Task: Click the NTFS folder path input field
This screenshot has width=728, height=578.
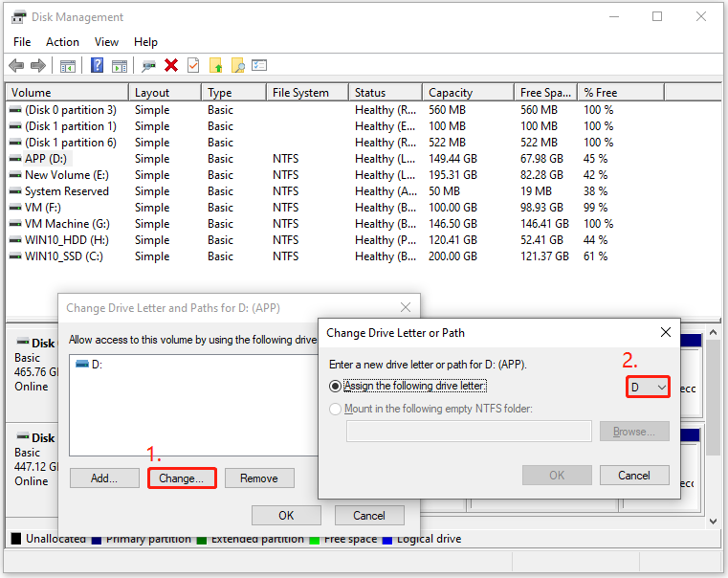Action: [469, 432]
